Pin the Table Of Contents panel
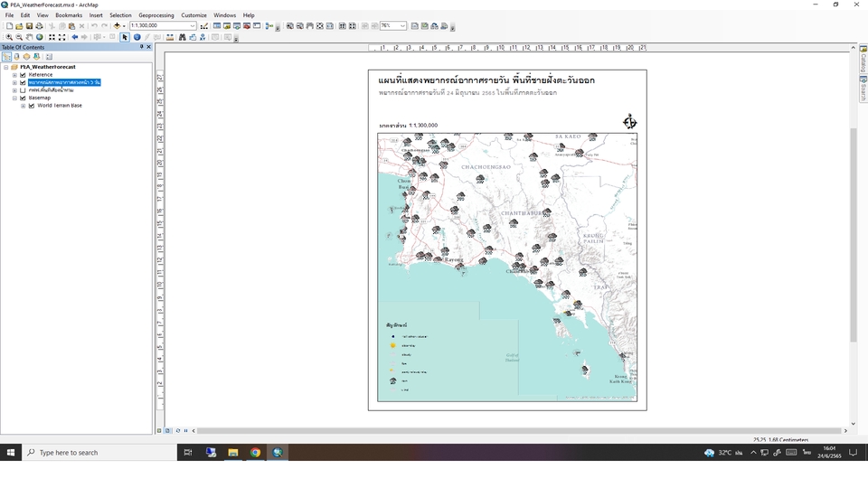 141,47
